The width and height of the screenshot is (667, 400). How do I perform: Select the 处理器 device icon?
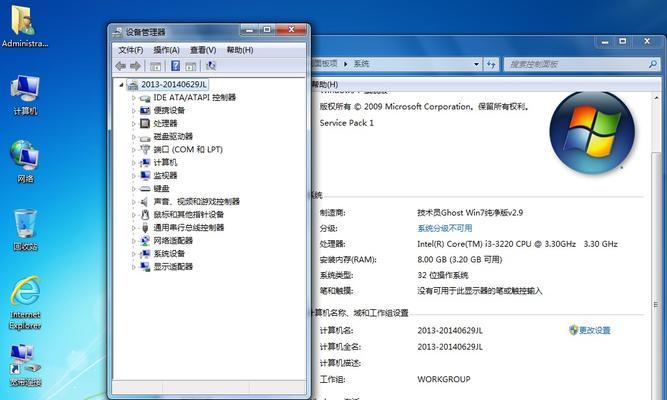(x=145, y=123)
